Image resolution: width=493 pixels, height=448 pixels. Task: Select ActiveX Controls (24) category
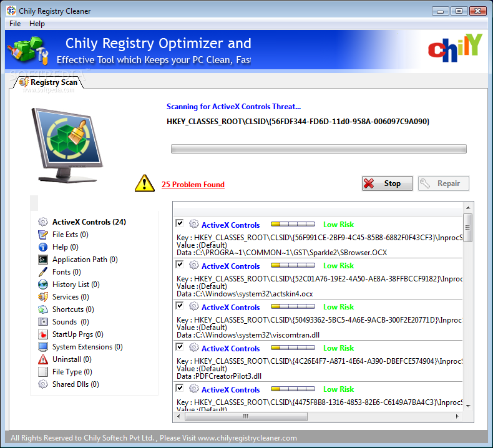pos(89,222)
